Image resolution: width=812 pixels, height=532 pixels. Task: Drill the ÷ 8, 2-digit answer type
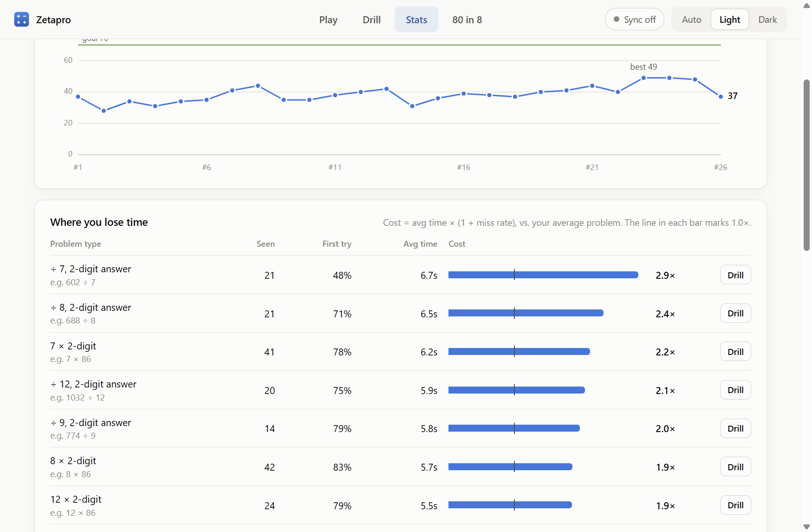(735, 314)
